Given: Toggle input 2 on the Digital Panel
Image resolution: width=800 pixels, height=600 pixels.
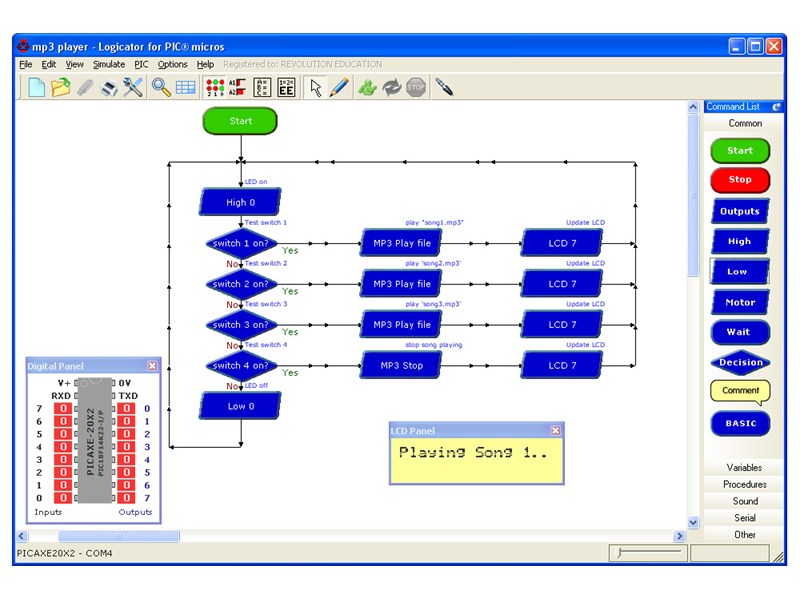Looking at the screenshot, I should point(63,472).
